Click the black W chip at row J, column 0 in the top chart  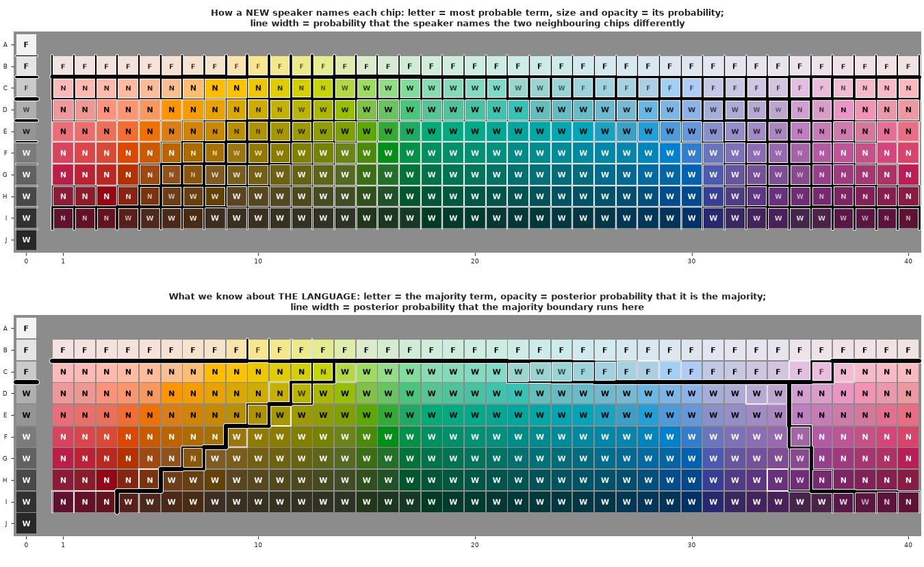(x=26, y=240)
